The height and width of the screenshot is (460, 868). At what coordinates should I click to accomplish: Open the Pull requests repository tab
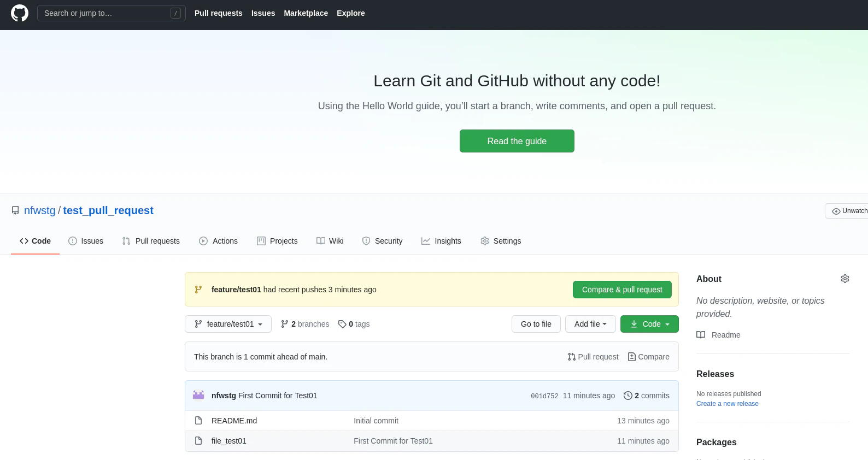point(151,241)
